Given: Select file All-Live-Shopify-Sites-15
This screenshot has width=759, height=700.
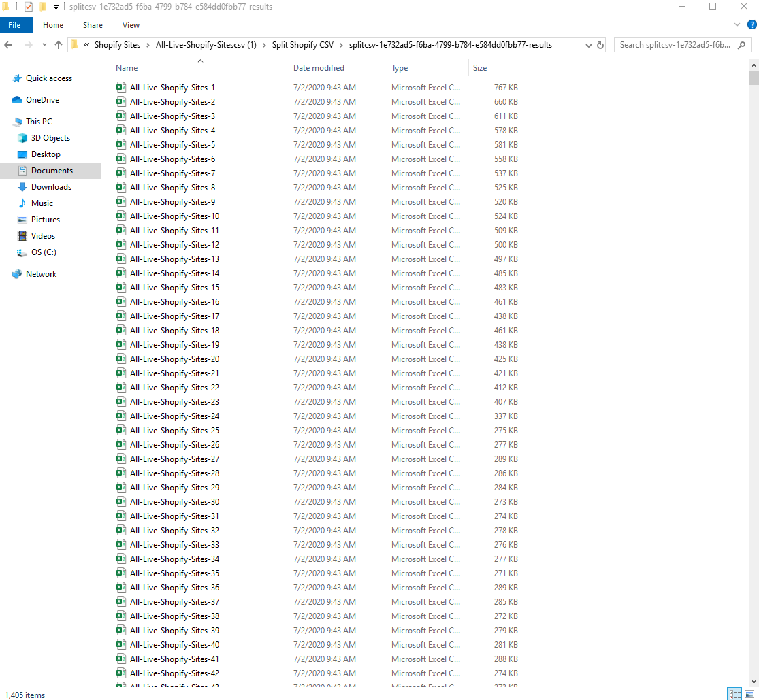Looking at the screenshot, I should 174,288.
